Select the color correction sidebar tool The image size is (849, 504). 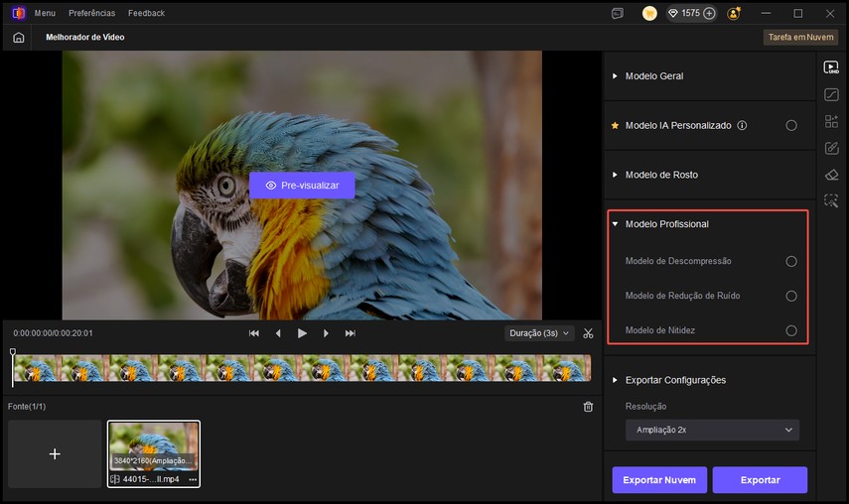coord(831,94)
